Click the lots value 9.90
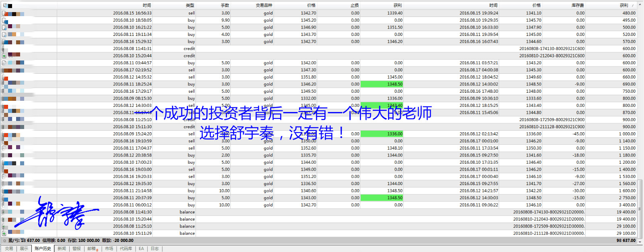 [225, 20]
